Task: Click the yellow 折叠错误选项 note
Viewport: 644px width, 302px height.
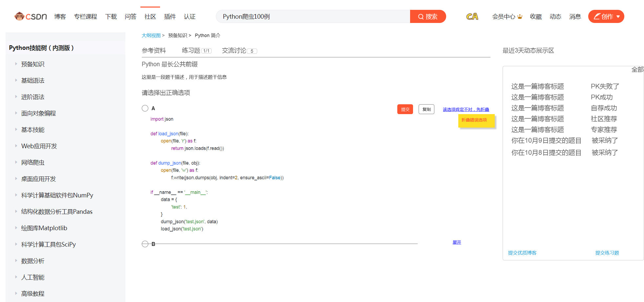Action: pyautogui.click(x=476, y=120)
